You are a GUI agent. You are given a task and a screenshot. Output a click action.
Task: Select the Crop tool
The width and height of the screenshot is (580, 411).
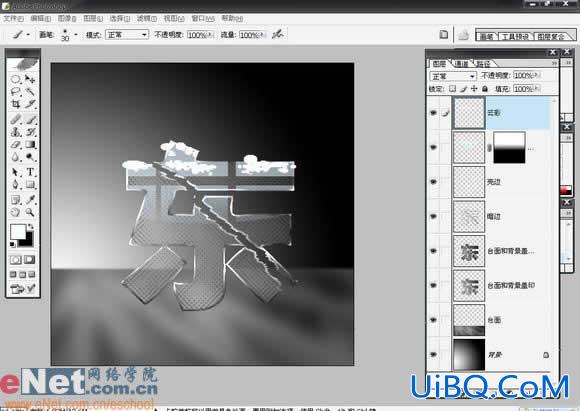16,104
